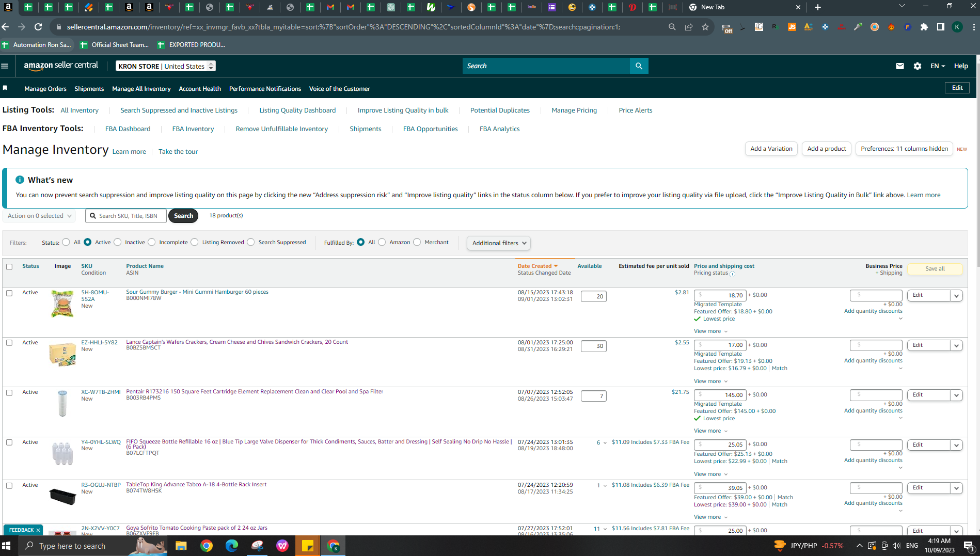Open the KRON STORE marketplace selector
The width and height of the screenshot is (980, 556).
[166, 66]
